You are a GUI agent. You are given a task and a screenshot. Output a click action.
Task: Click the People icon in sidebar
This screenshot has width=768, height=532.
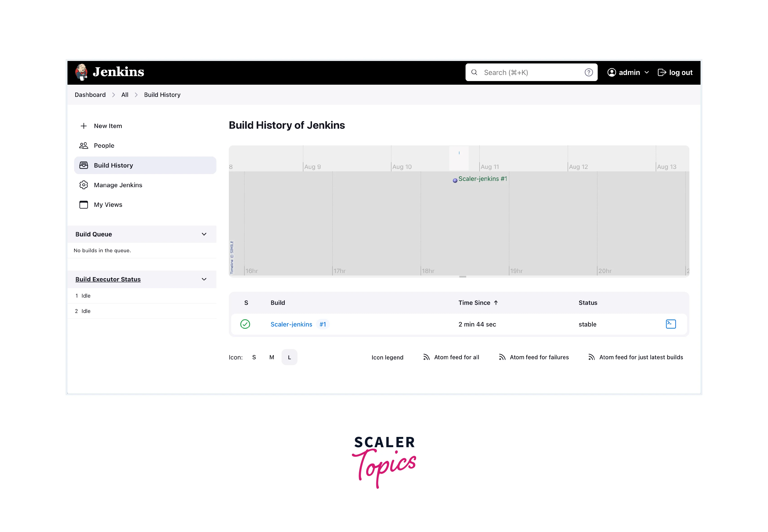(x=84, y=146)
